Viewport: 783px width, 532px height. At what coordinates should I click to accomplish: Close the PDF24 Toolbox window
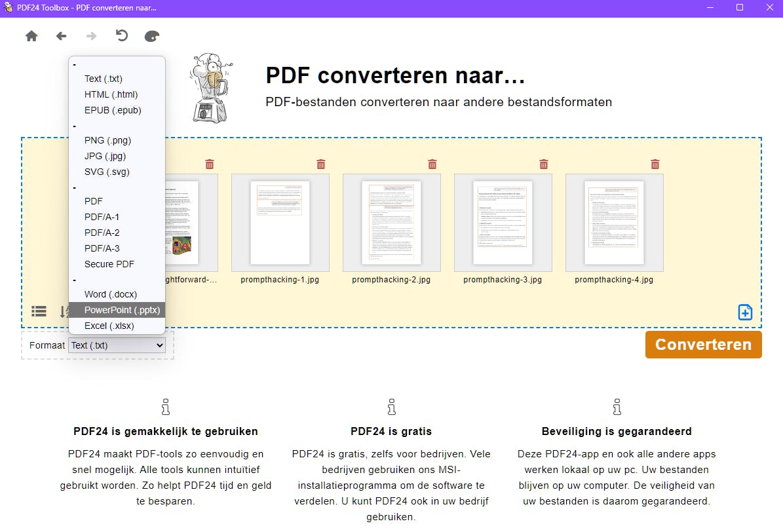tap(769, 7)
